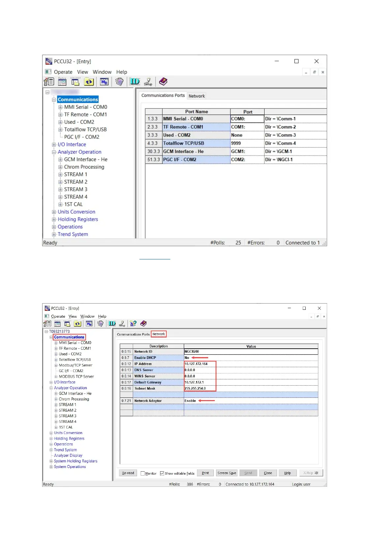
Task: Select the Analyzer Display tree item
Action: tap(68, 455)
